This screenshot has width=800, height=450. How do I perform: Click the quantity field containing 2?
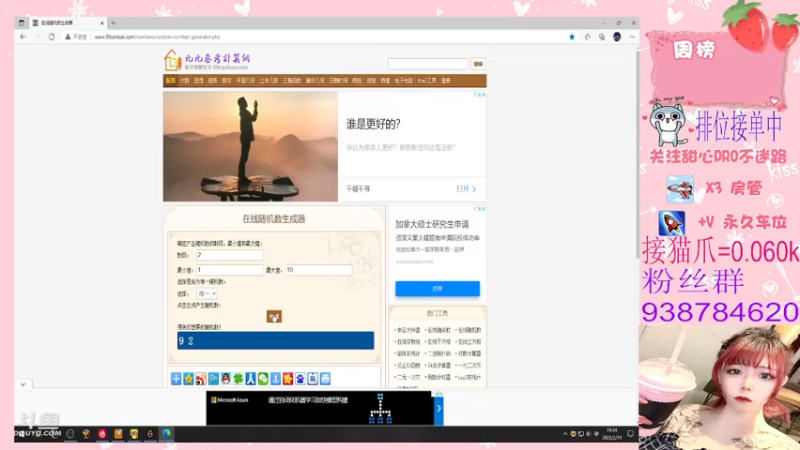click(230, 255)
